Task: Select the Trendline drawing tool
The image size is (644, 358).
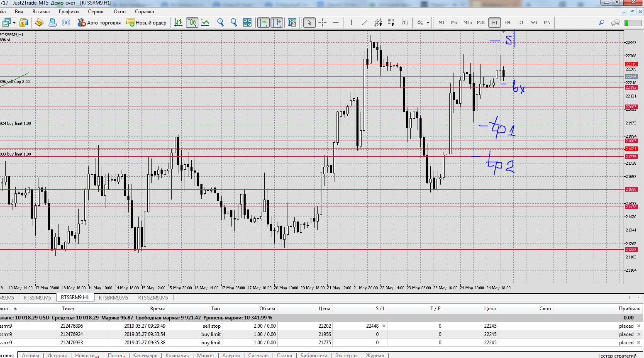Action: click(365, 22)
